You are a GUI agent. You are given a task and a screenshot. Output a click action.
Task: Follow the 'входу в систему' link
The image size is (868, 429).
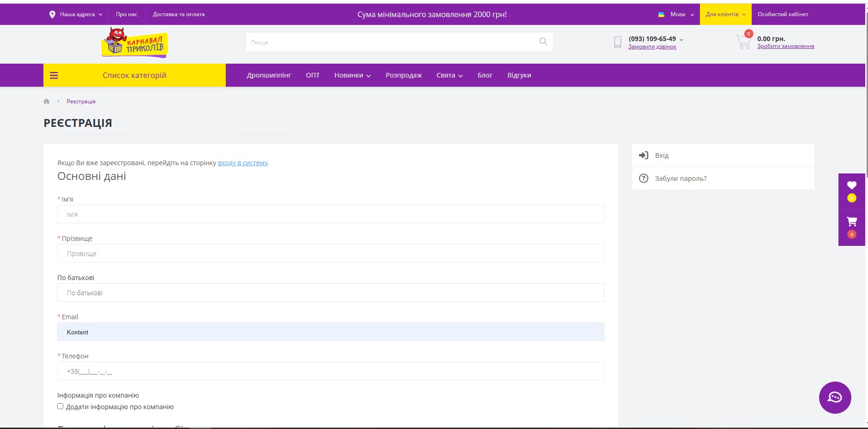[x=242, y=163]
